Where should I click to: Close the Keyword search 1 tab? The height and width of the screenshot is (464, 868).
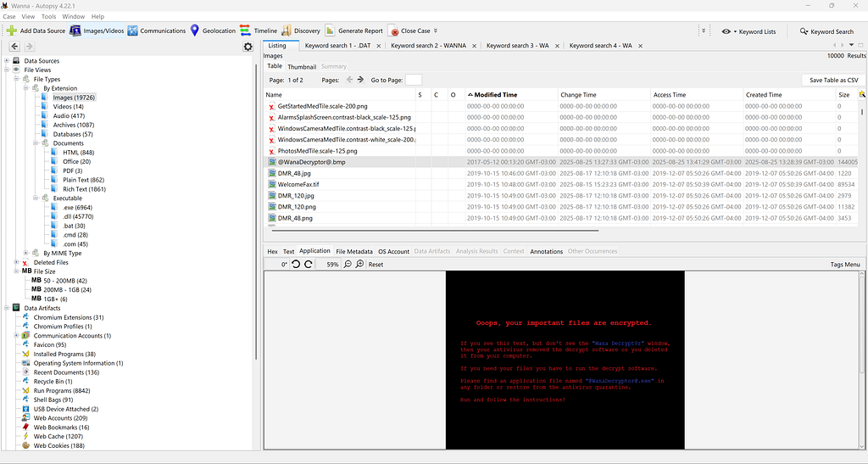(x=379, y=46)
